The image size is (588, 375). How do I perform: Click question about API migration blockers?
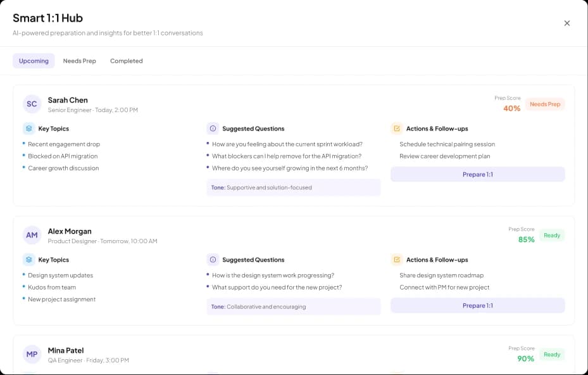287,156
